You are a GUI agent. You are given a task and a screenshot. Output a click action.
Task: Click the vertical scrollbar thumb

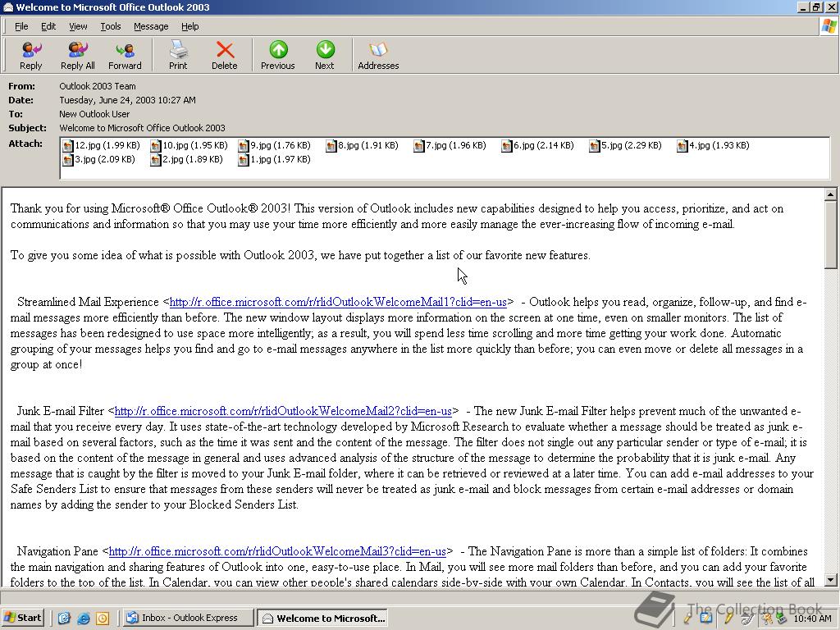pyautogui.click(x=831, y=235)
